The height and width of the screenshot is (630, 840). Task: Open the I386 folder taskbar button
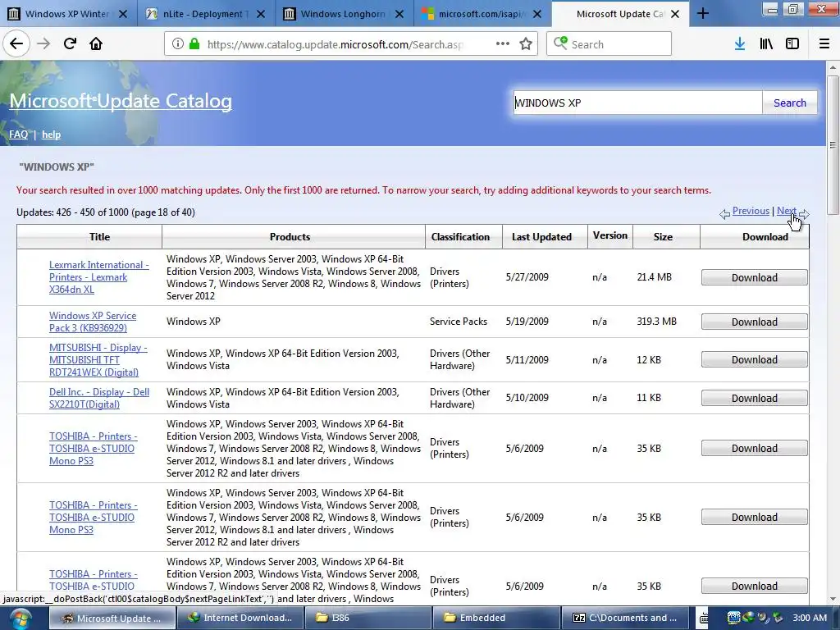pos(367,619)
